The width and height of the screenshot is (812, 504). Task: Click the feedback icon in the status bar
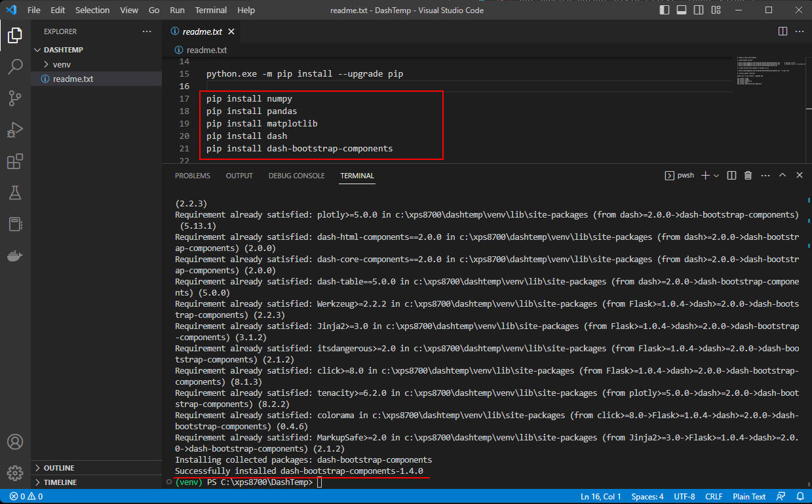[x=781, y=497]
